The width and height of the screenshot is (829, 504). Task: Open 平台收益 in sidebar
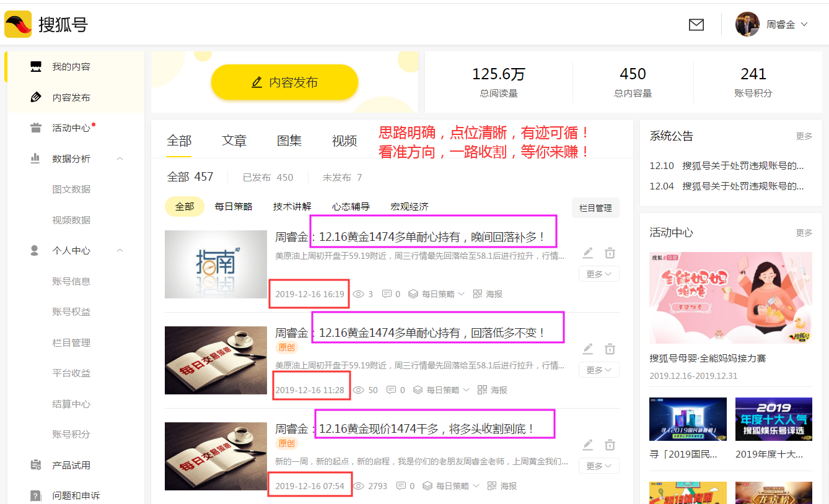(x=71, y=373)
